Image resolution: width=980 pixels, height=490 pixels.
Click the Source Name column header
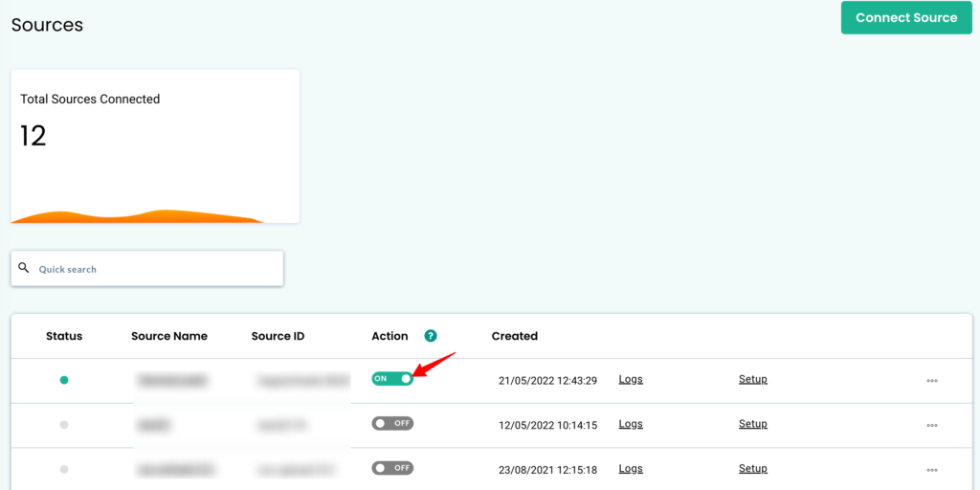169,336
